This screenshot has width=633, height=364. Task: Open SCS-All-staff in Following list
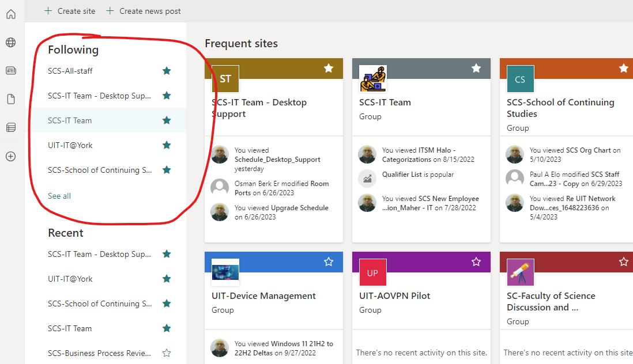[x=70, y=71]
